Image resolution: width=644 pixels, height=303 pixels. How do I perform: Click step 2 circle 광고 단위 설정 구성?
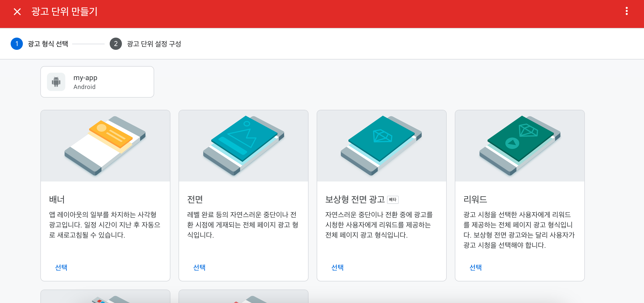click(x=116, y=44)
